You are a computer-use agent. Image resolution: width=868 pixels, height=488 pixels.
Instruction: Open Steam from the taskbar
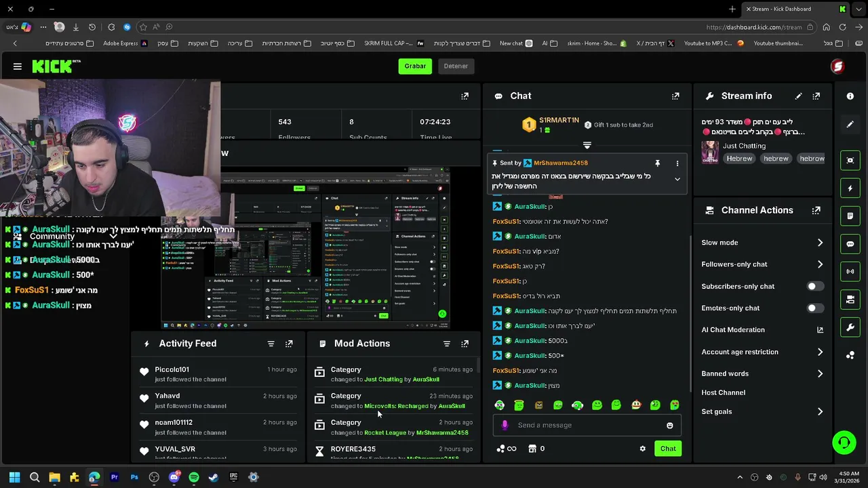point(214,477)
